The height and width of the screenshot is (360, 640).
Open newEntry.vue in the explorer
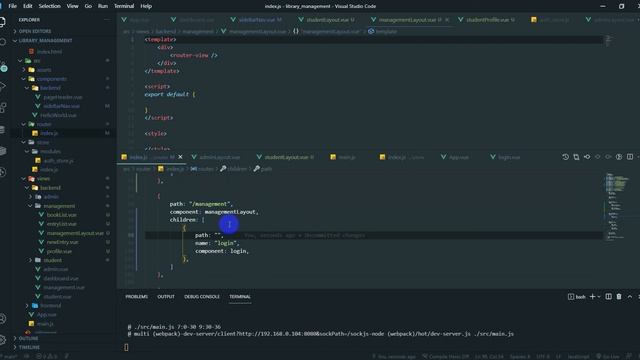click(62, 242)
